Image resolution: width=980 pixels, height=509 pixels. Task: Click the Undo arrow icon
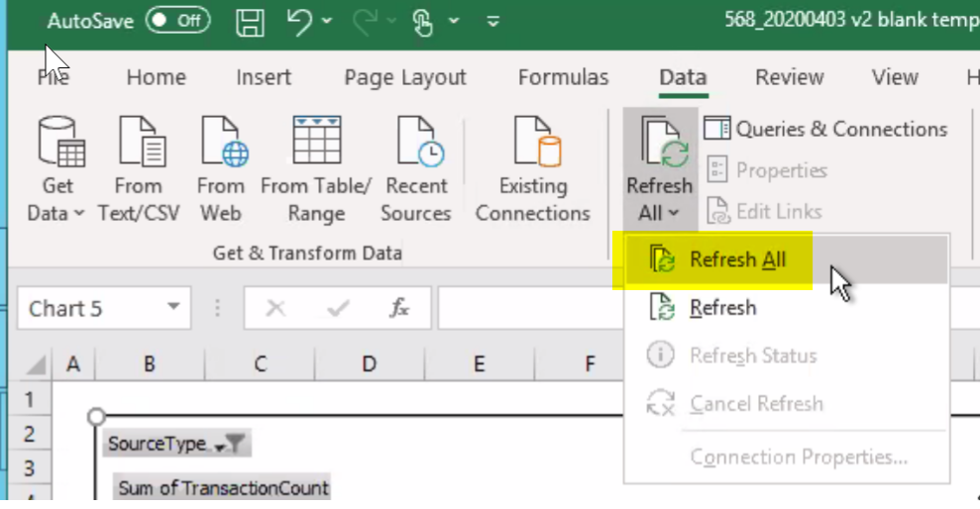click(x=299, y=21)
